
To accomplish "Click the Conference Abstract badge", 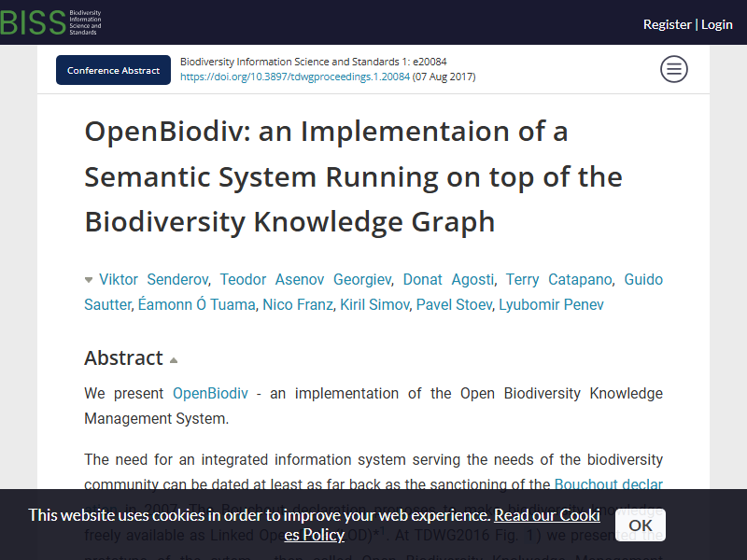I will 113,70.
